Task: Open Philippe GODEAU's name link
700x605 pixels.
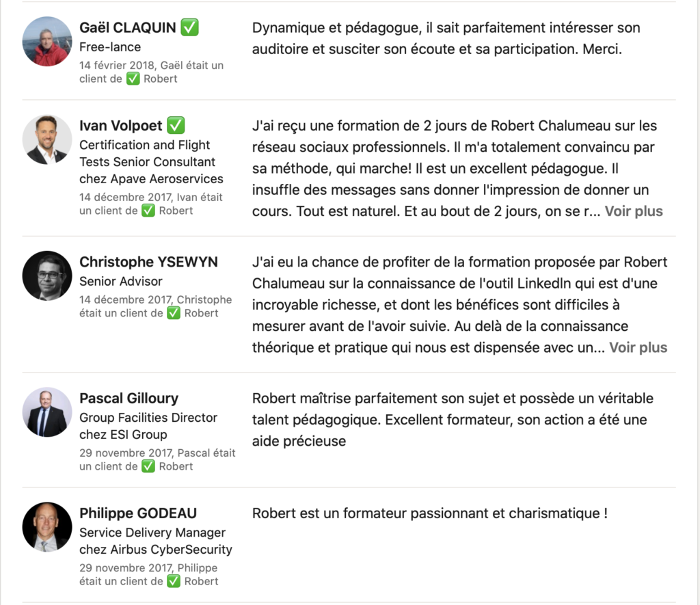Action: [138, 513]
